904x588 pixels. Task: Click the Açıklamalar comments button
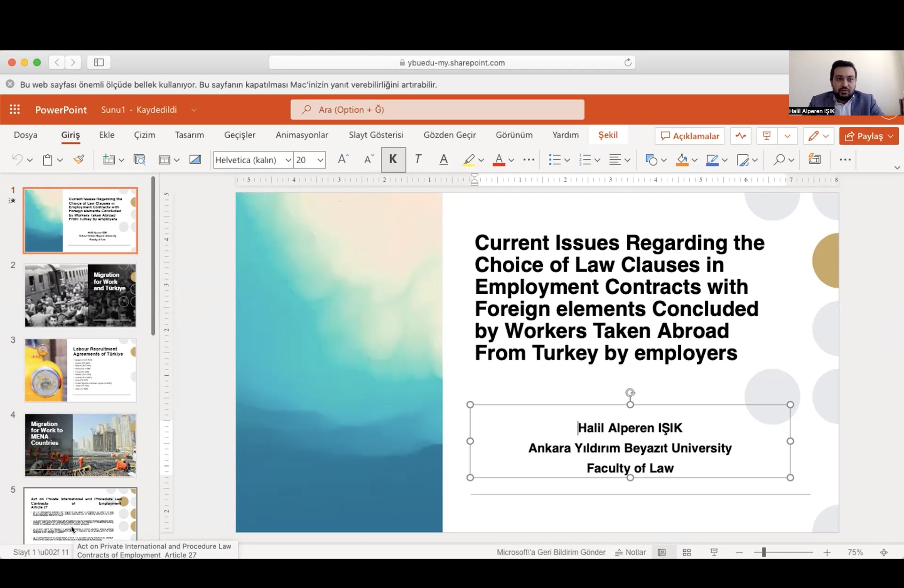(x=690, y=136)
